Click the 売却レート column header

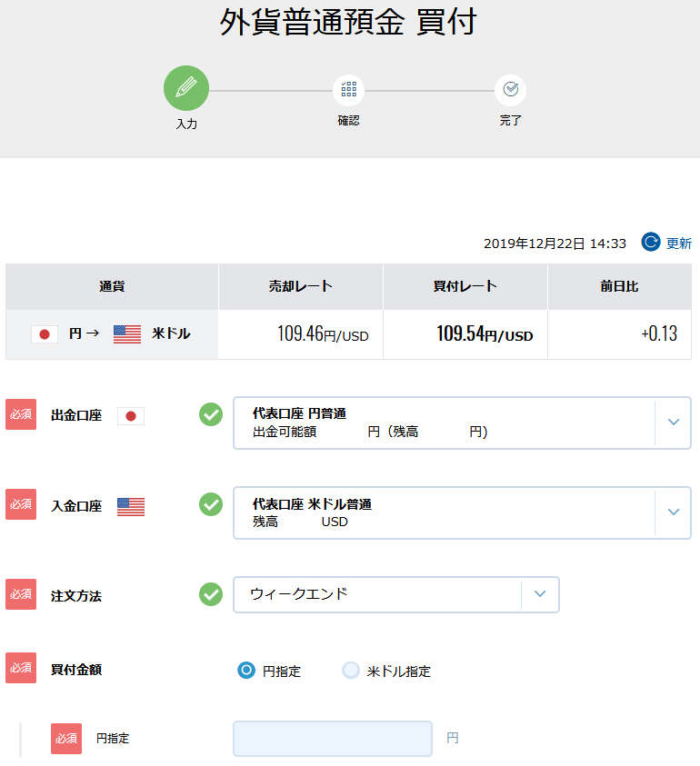pos(301,286)
